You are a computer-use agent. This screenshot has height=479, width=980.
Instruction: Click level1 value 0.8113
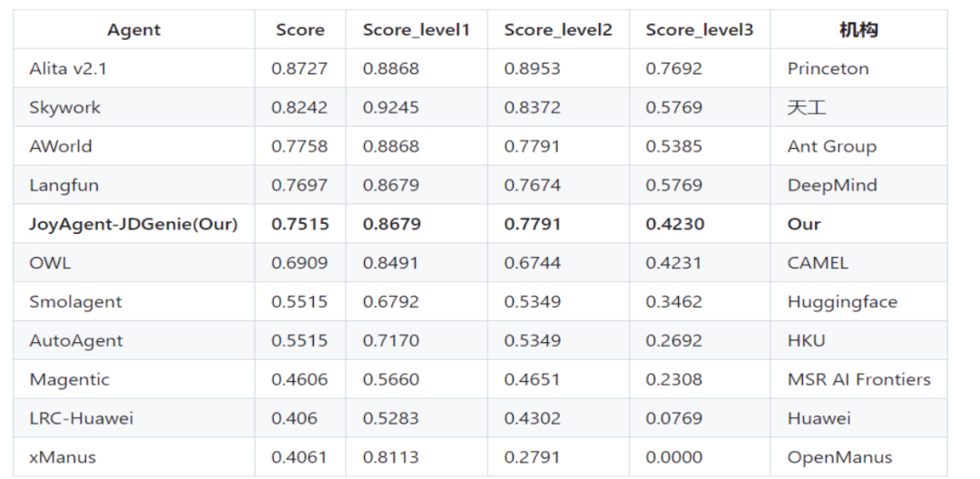click(x=390, y=457)
